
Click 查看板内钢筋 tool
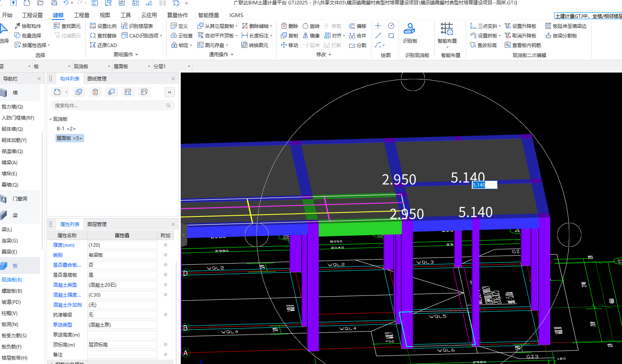click(x=523, y=45)
